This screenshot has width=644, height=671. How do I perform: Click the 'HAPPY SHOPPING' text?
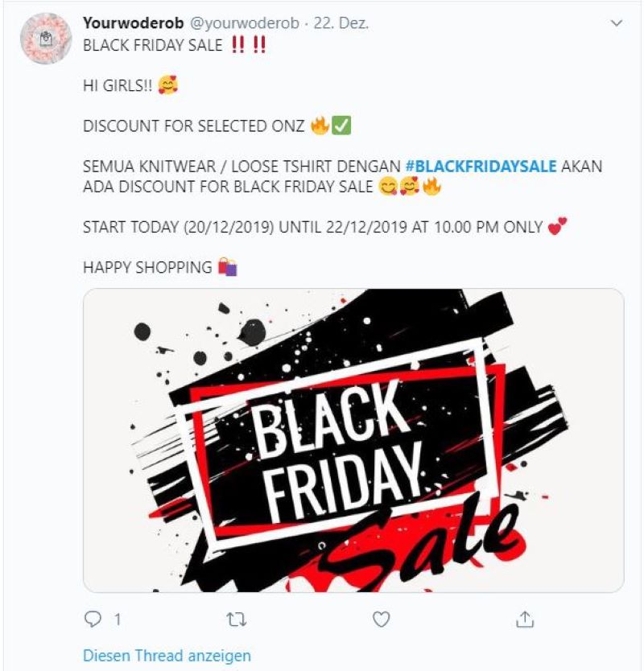[147, 267]
